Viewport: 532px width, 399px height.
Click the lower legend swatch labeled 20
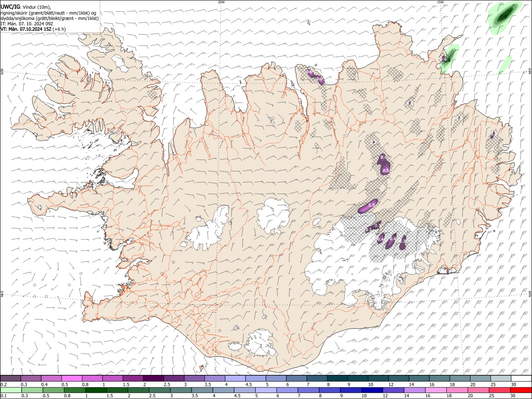coord(478,390)
